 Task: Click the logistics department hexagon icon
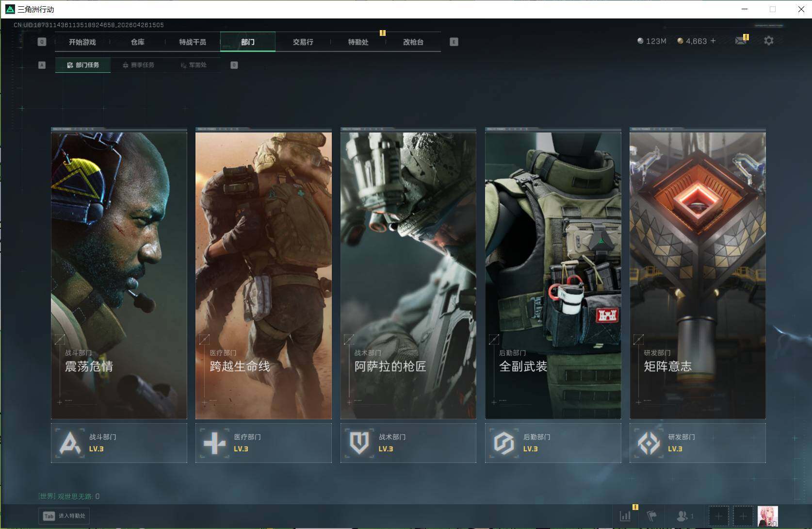pos(504,443)
